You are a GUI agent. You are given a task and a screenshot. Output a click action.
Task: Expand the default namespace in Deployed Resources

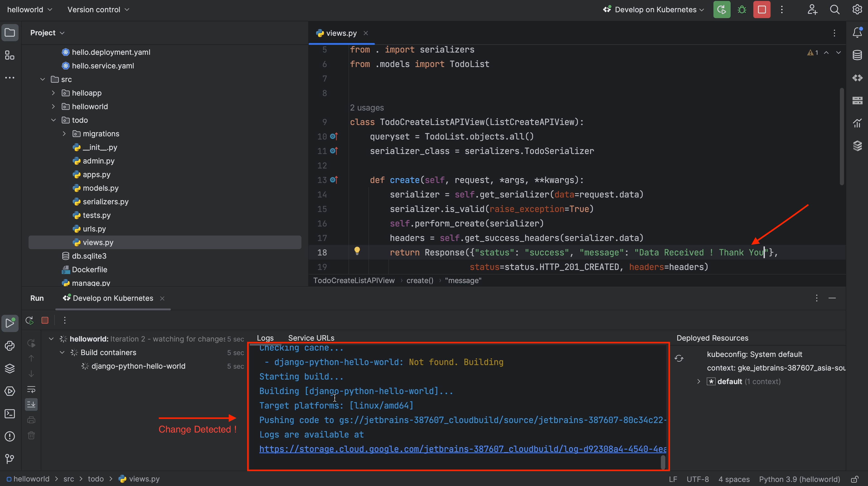click(x=698, y=381)
